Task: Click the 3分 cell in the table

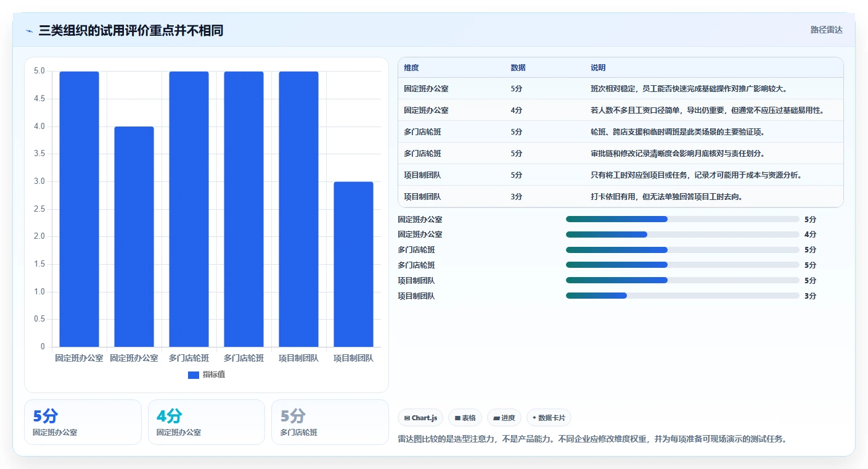Action: [517, 197]
